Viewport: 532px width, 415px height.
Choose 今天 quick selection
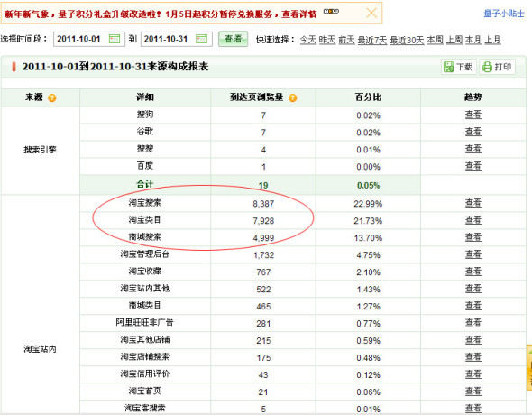[308, 40]
